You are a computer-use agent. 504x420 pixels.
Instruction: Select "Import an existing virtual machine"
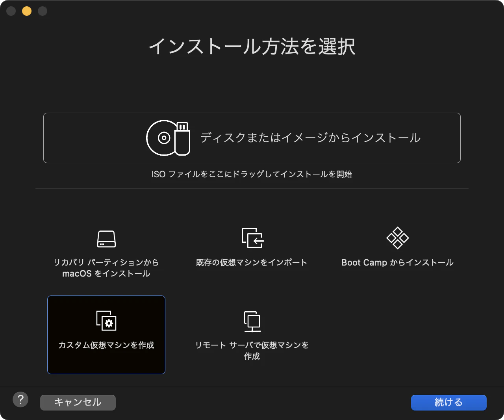click(x=252, y=262)
